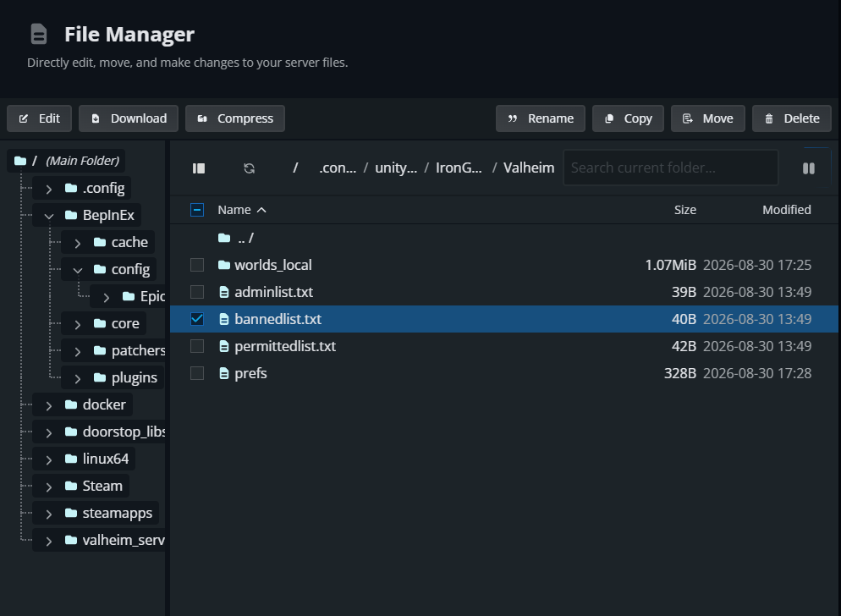Click the plugins folder icon in tree
Screen dimensions: 841x616
coord(100,377)
